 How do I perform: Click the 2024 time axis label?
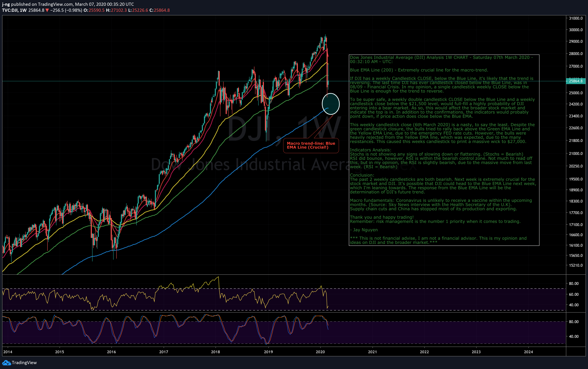528,352
